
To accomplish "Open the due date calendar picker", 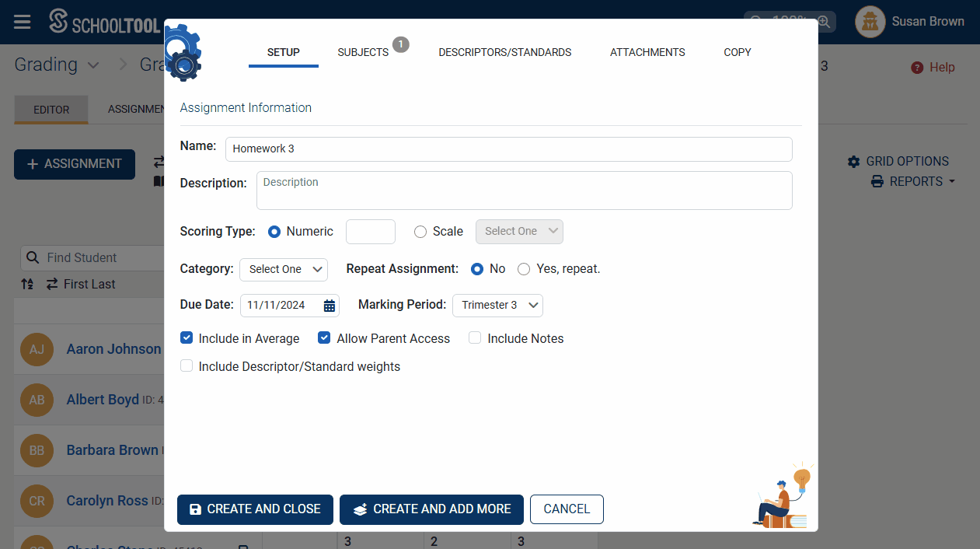I will point(330,306).
